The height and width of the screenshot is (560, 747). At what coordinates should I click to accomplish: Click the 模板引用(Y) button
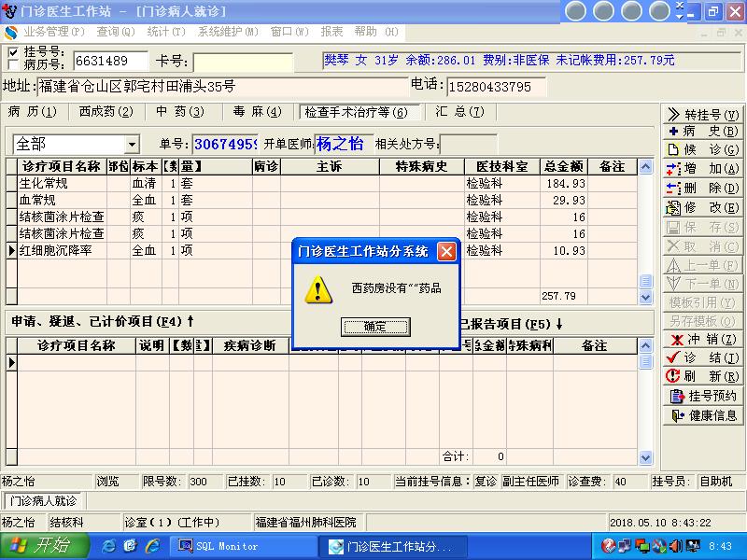point(703,302)
